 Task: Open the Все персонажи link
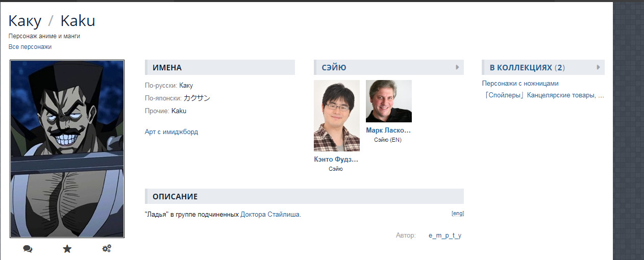pos(30,47)
